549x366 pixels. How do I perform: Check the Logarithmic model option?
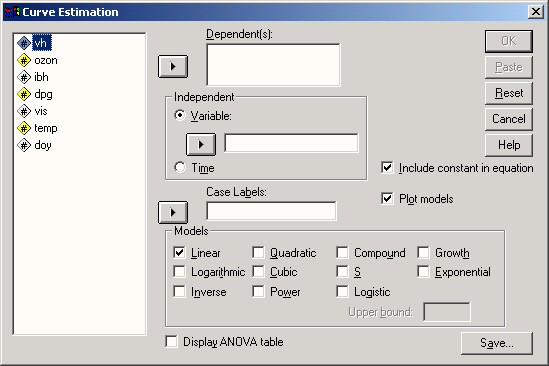(x=179, y=271)
